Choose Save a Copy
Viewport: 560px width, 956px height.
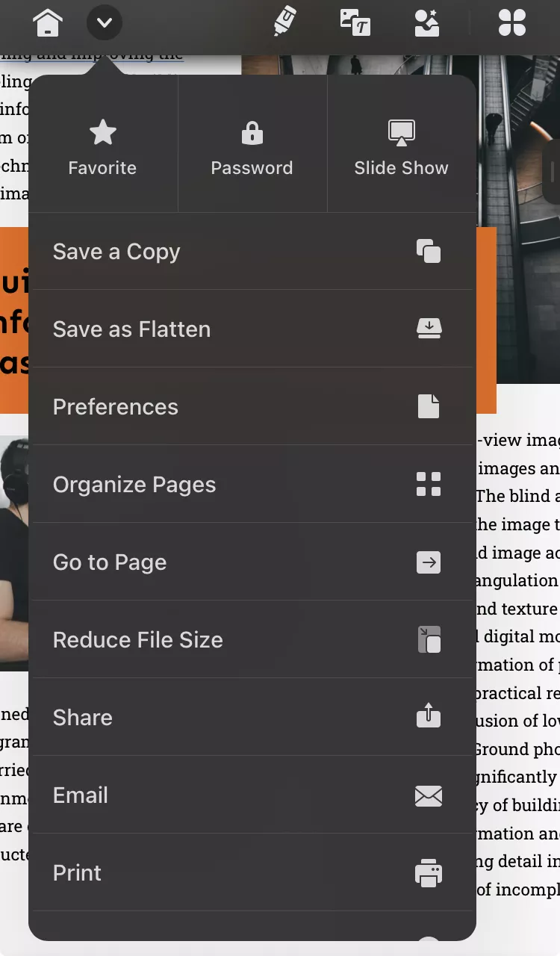pyautogui.click(x=116, y=252)
